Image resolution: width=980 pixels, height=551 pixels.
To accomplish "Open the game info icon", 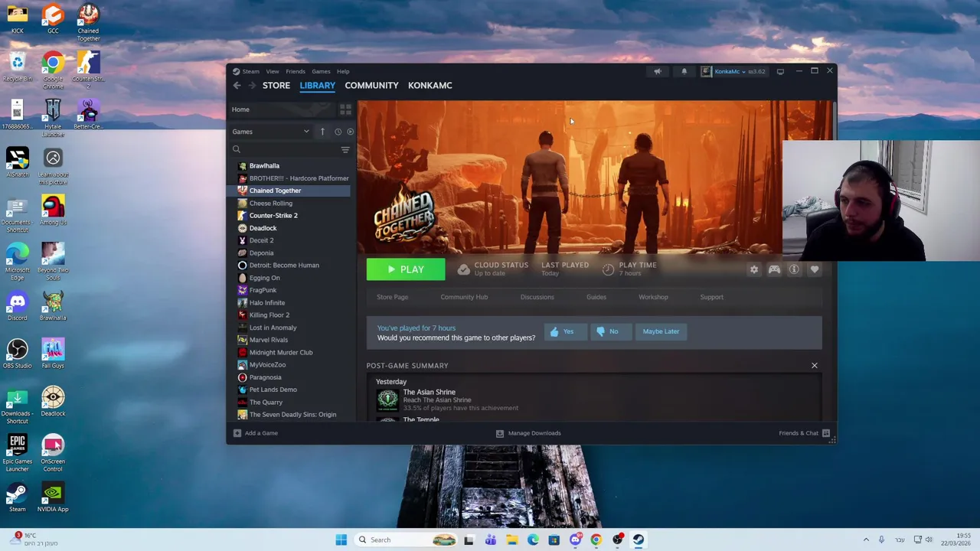I will point(794,269).
